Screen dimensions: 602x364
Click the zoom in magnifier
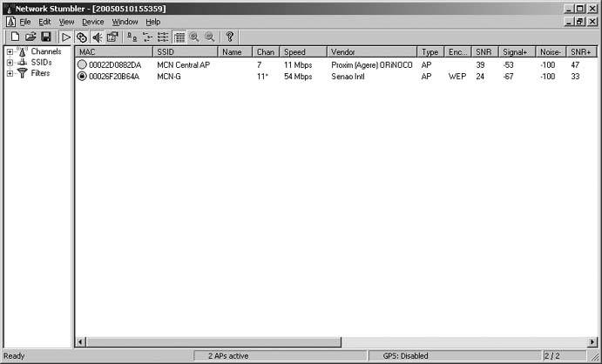(194, 37)
